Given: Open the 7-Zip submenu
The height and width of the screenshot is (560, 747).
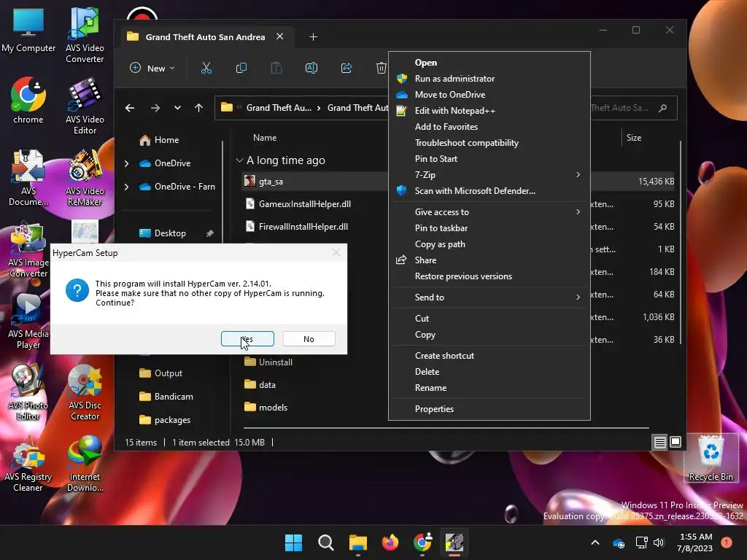Looking at the screenshot, I should tap(489, 175).
